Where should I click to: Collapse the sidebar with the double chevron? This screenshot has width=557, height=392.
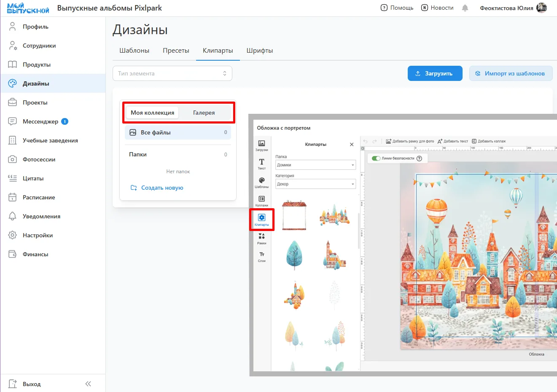pos(88,384)
